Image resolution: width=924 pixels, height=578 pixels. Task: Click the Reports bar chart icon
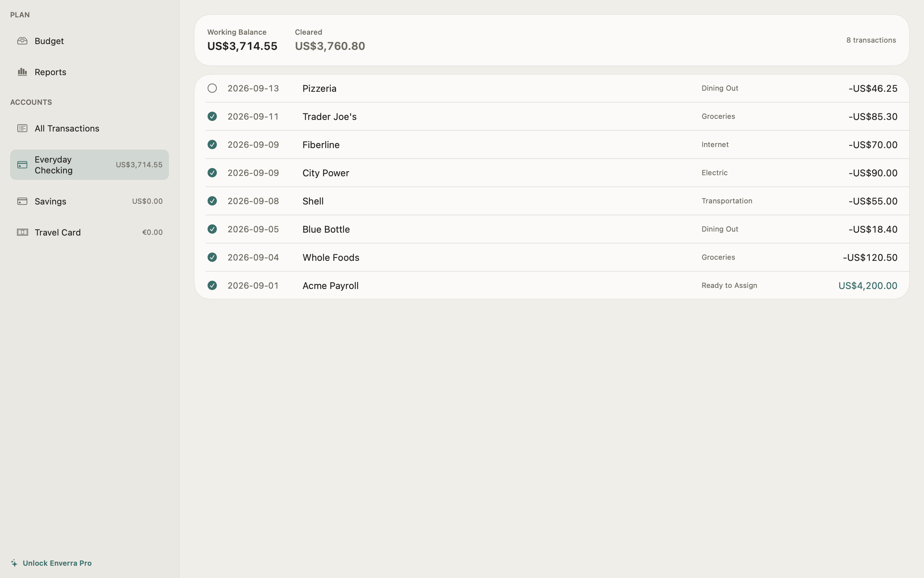coord(22,72)
